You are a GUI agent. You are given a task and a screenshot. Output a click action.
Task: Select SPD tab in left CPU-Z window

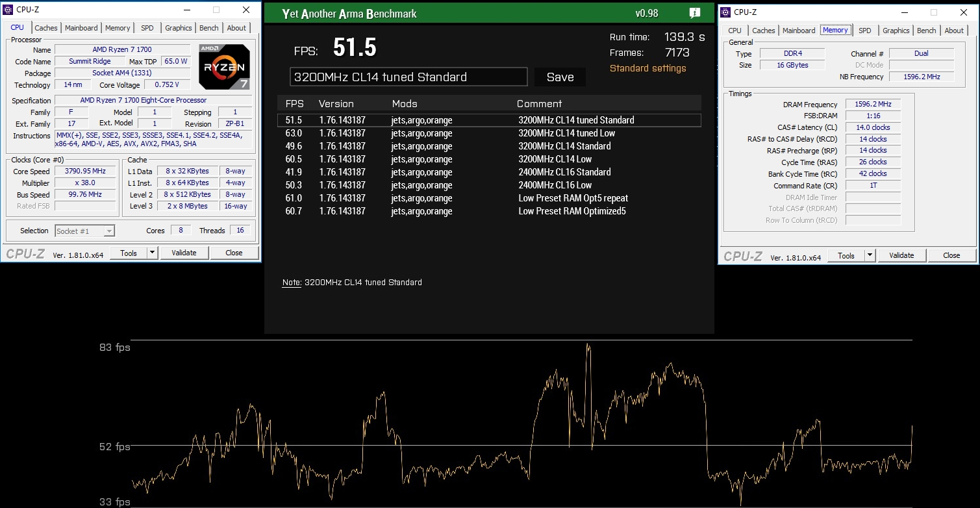(x=147, y=28)
